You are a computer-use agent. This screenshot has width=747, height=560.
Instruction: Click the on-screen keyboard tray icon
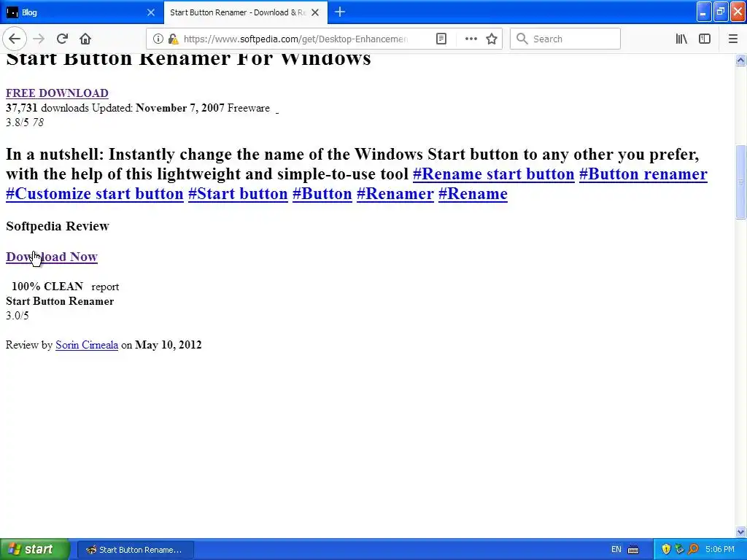coord(633,550)
